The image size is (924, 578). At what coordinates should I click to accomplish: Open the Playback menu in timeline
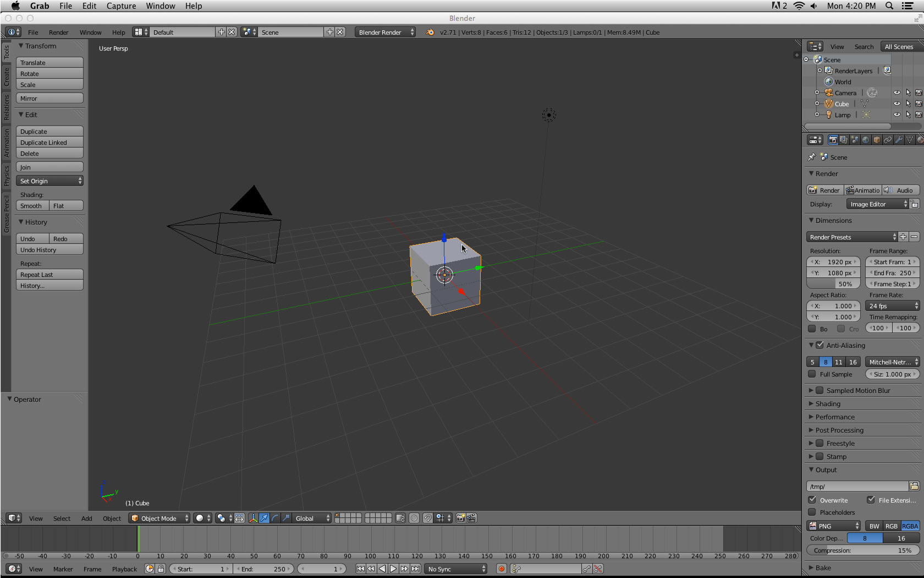pos(124,569)
